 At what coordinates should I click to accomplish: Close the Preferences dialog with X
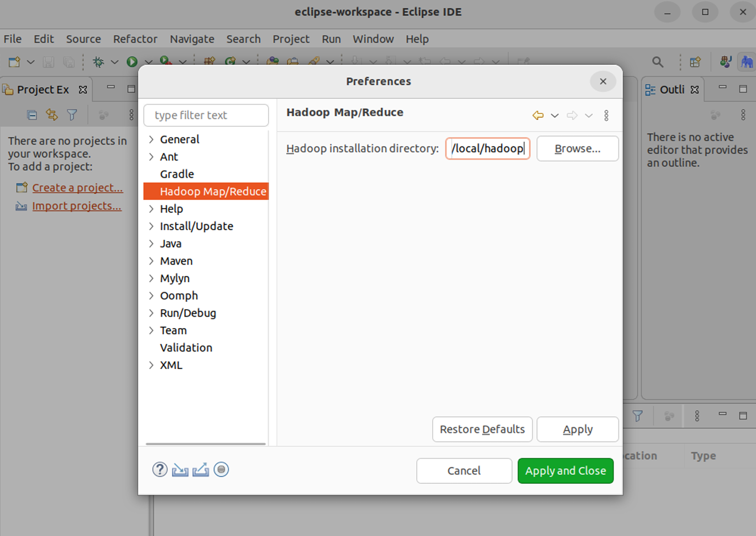[x=603, y=81]
